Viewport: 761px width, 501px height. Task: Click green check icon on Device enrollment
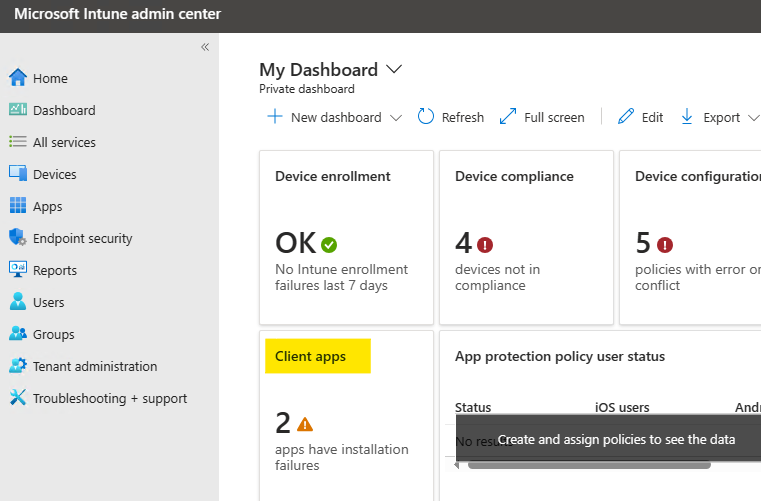click(x=329, y=245)
